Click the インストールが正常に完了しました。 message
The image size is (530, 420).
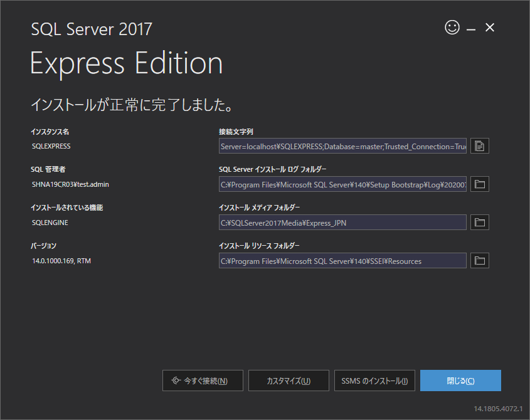pos(132,105)
